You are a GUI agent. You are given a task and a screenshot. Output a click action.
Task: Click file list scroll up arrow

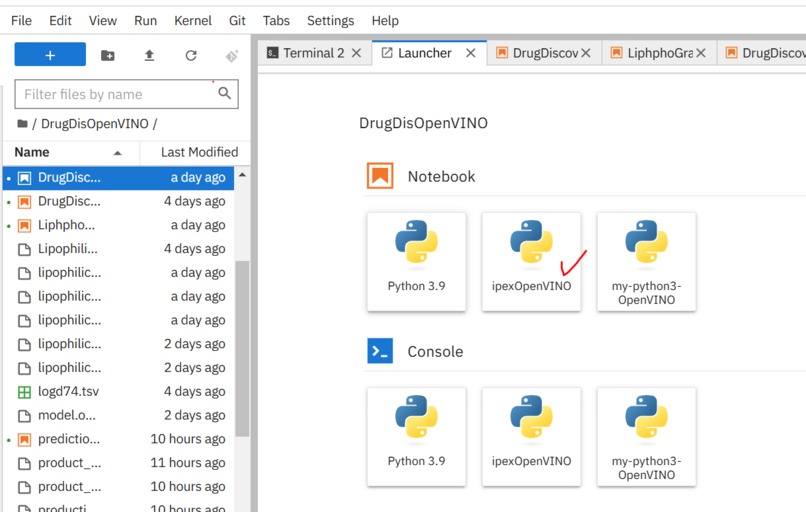point(242,175)
